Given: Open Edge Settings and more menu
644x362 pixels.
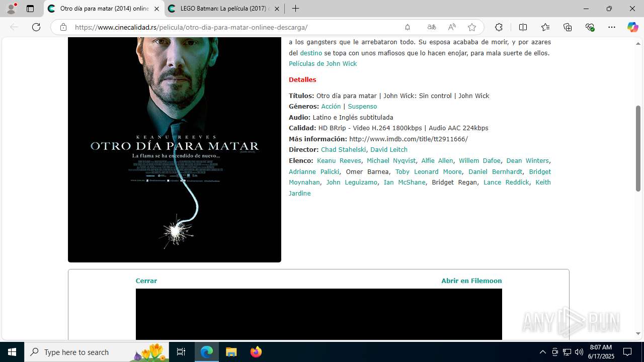Looking at the screenshot, I should coord(612,27).
